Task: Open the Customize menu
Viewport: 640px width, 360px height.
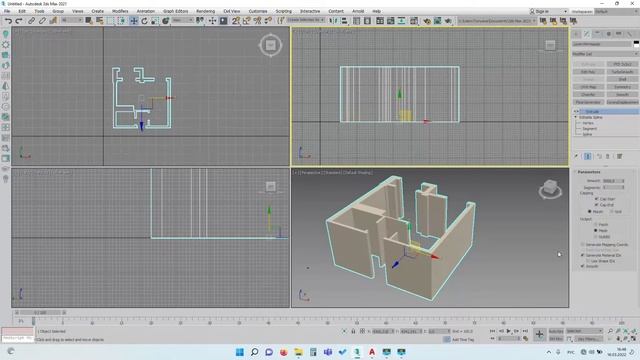Action: click(258, 11)
